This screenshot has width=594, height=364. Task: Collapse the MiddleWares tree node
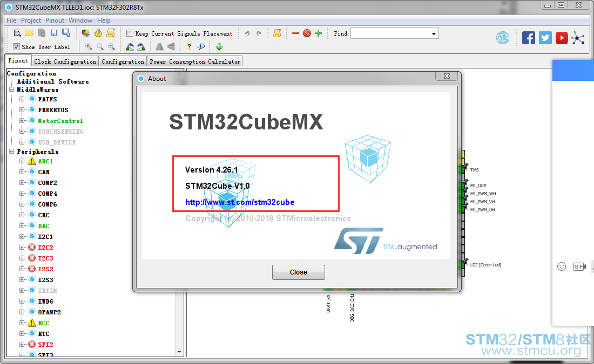click(x=12, y=90)
